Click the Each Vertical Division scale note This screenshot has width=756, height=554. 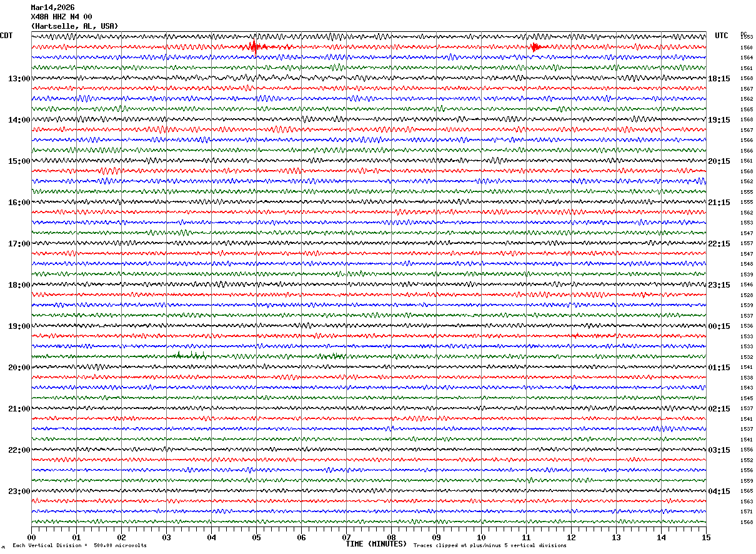[x=79, y=546]
